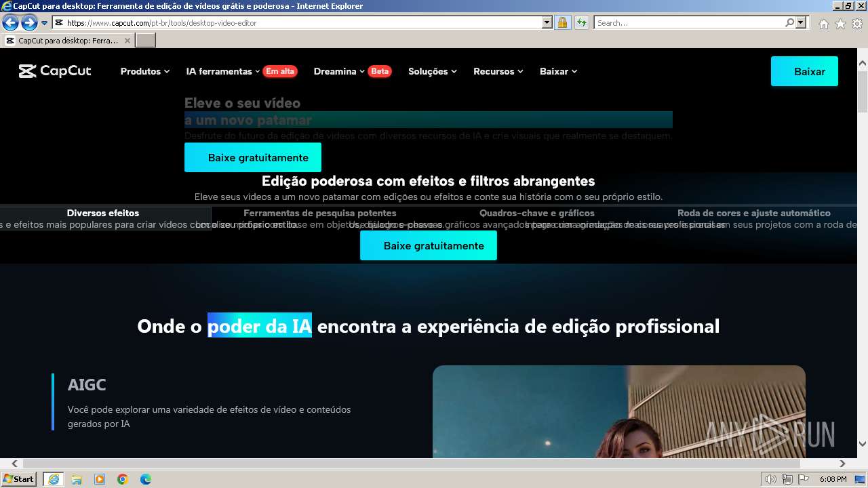Click the Beta badge next to Dreamina
This screenshot has width=868, height=488.
pyautogui.click(x=380, y=71)
